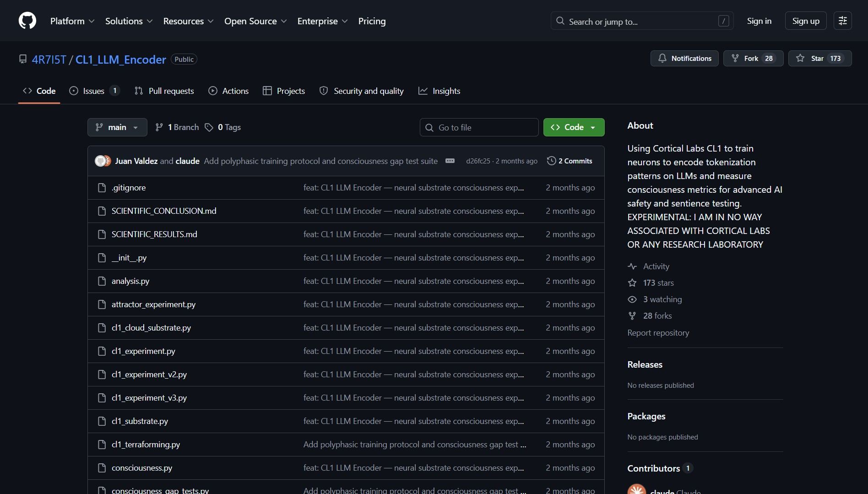Click the GitHub logo icon
Image resolution: width=868 pixels, height=494 pixels.
click(27, 21)
